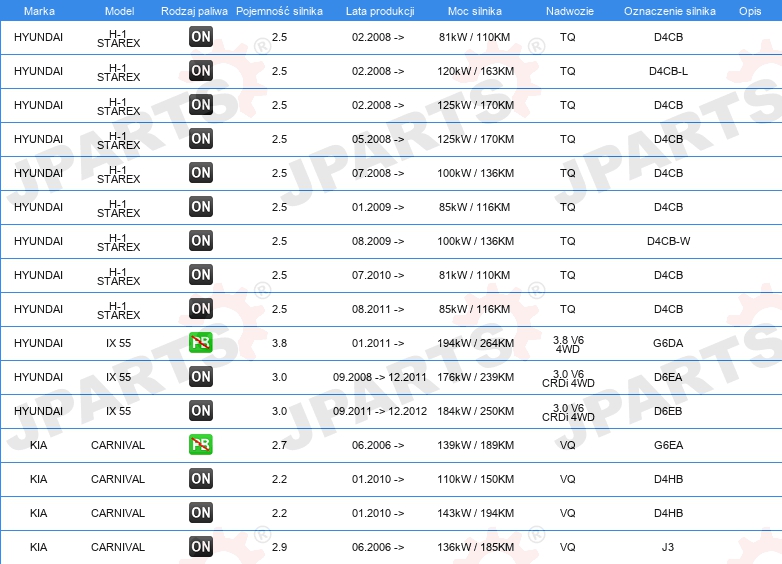Click the ON icon in the J3 Carnival row

click(201, 546)
